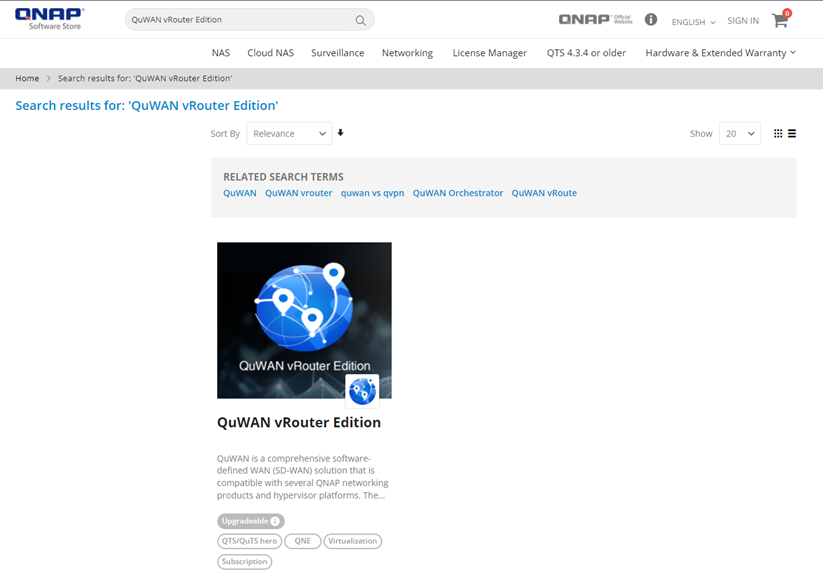This screenshot has height=571, width=823.
Task: Click the Upgradeable badge info icon
Action: (275, 521)
